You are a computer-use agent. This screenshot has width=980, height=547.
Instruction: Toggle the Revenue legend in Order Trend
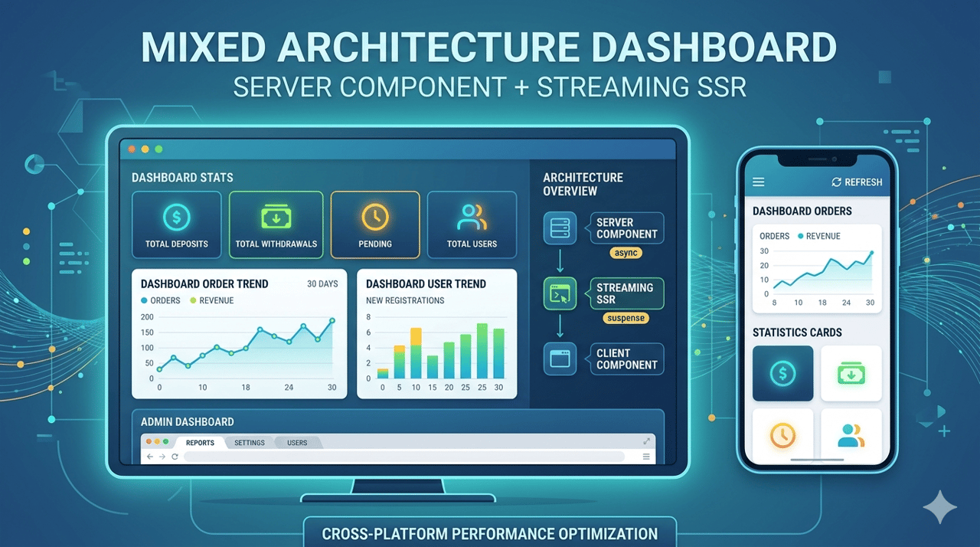pos(212,301)
